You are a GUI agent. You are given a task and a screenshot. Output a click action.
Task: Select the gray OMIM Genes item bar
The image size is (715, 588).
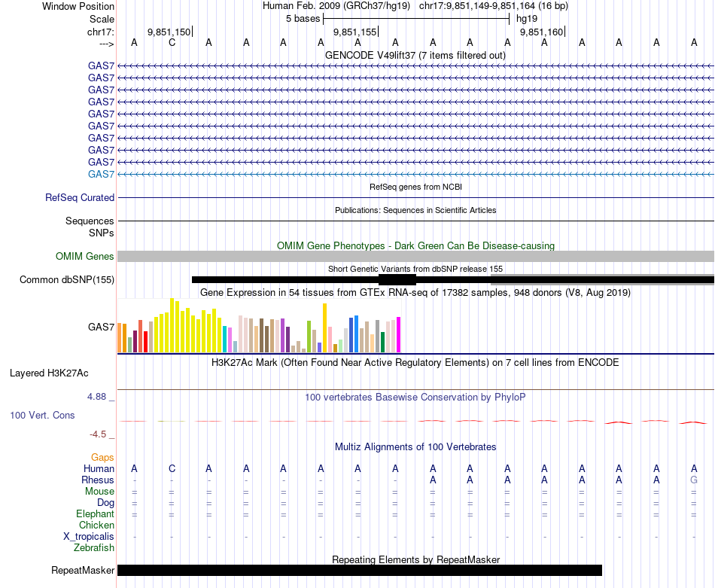(x=415, y=257)
